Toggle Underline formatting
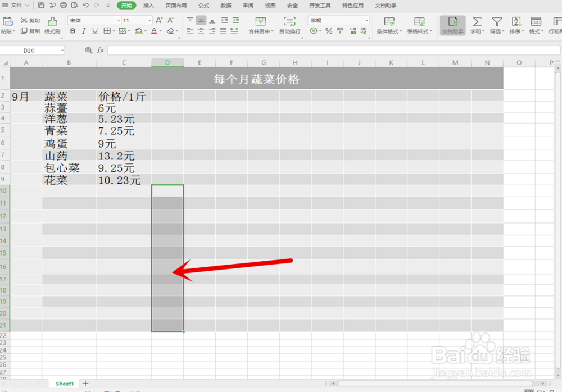This screenshot has height=392, width=562. click(x=94, y=31)
